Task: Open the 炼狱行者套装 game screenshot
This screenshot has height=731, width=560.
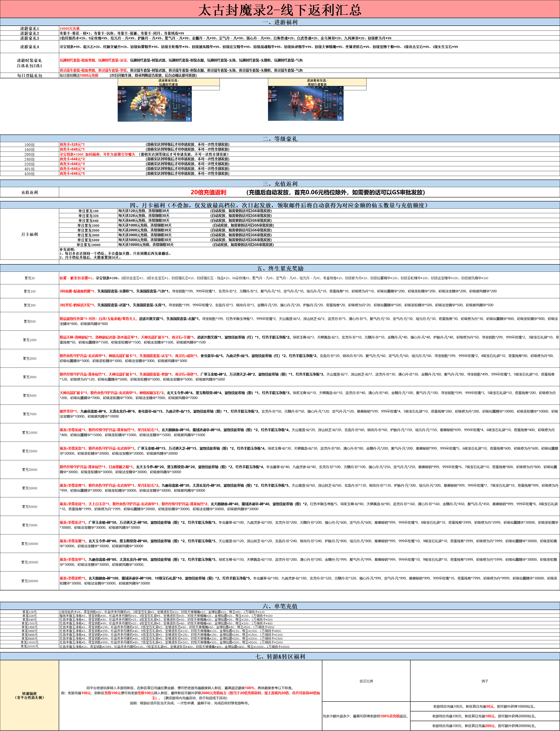Action: coord(305,103)
